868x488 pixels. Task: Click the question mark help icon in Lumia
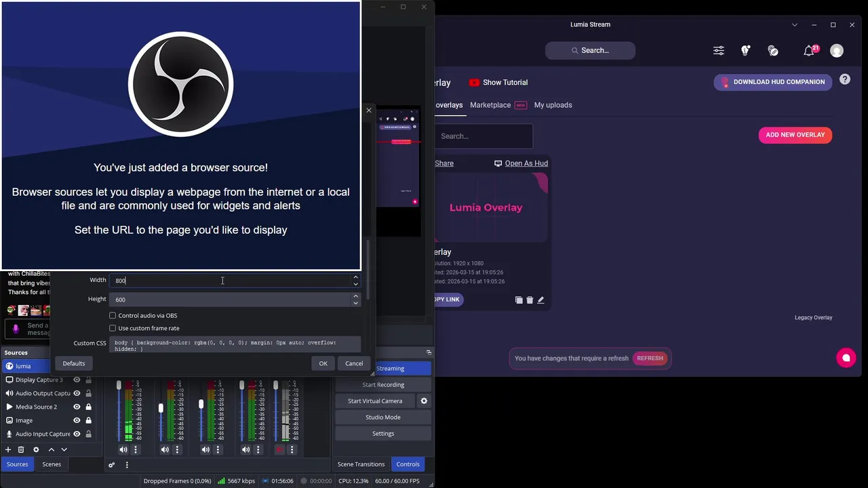point(845,79)
